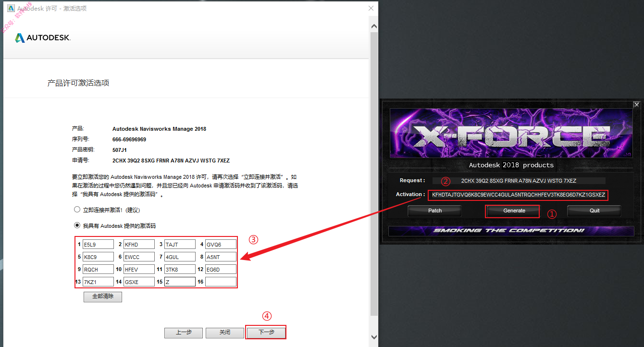644x347 pixels.
Task: Click the product name Autodesk Navisworks Manage 2018
Action: pos(159,129)
